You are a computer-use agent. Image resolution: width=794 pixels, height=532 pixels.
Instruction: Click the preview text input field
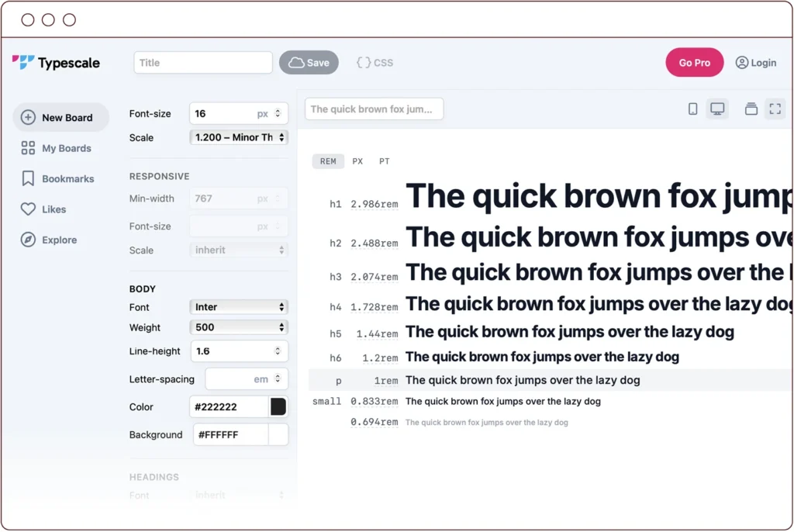(x=375, y=109)
